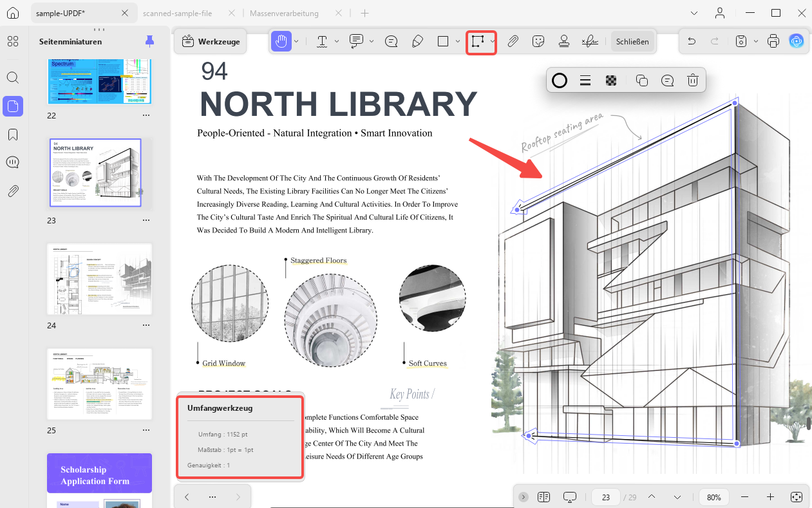
Task: Open the attachments sidebar panel
Action: coord(13,191)
